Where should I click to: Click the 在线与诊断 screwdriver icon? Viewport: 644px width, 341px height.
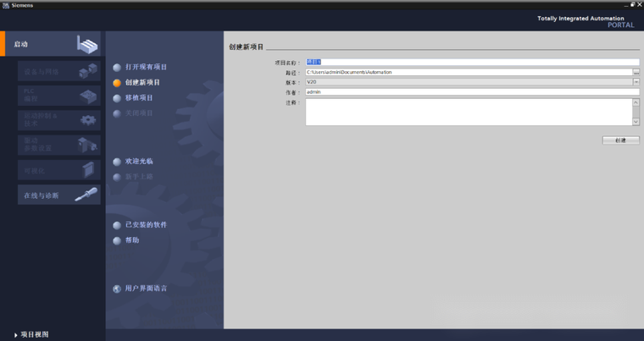coord(86,195)
